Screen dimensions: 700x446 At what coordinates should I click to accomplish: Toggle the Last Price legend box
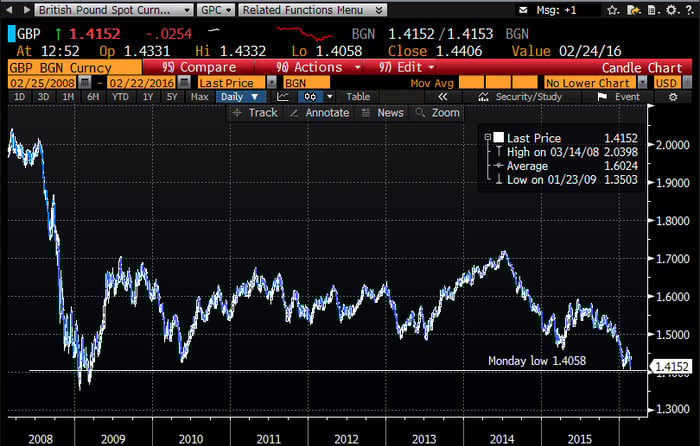pyautogui.click(x=496, y=138)
